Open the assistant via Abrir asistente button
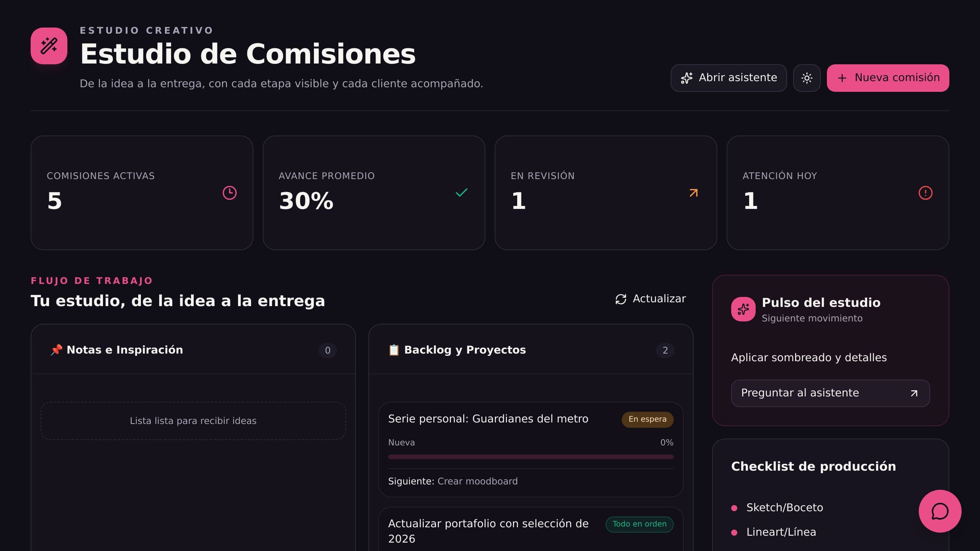Viewport: 980px width, 551px height. pyautogui.click(x=728, y=78)
